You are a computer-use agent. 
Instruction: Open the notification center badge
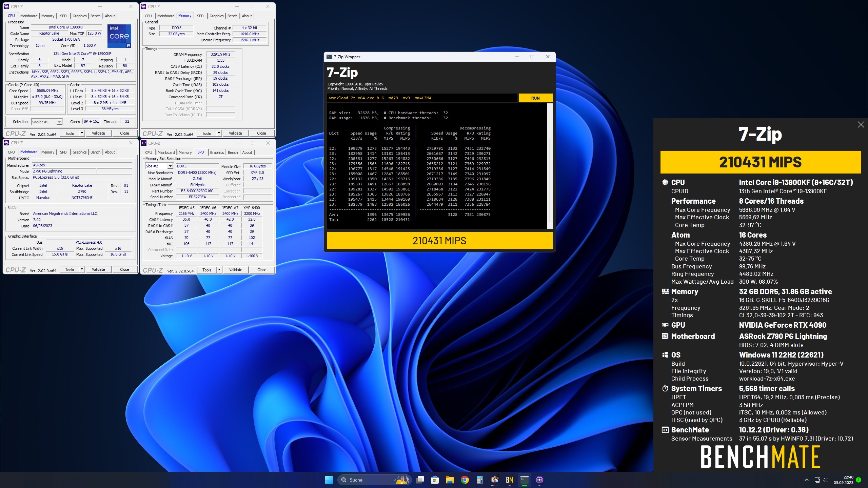(859, 480)
